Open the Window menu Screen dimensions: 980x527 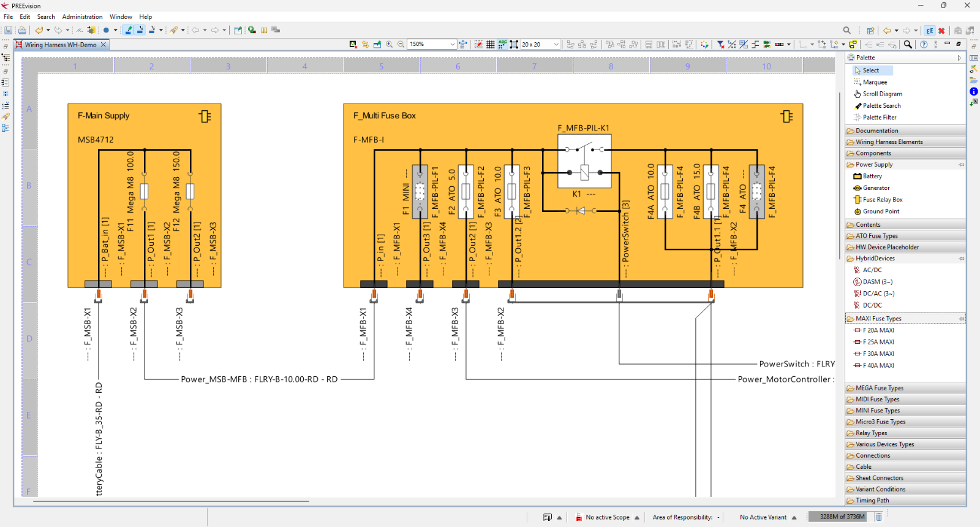[x=121, y=17]
